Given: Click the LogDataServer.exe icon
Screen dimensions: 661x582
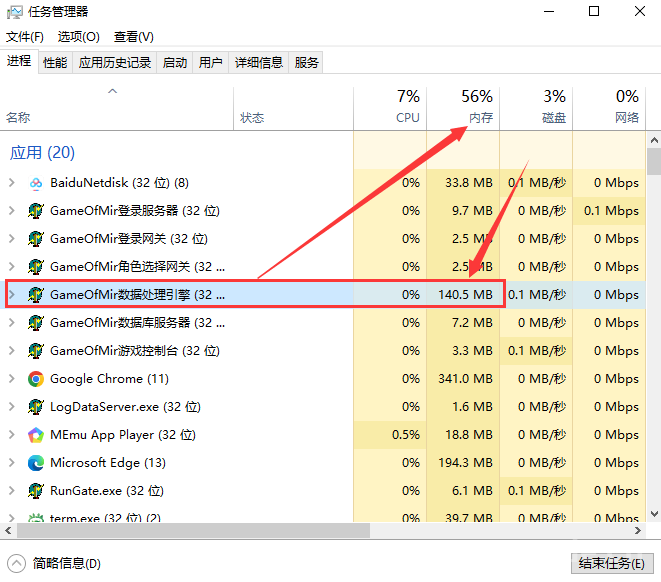Looking at the screenshot, I should click(x=36, y=407).
